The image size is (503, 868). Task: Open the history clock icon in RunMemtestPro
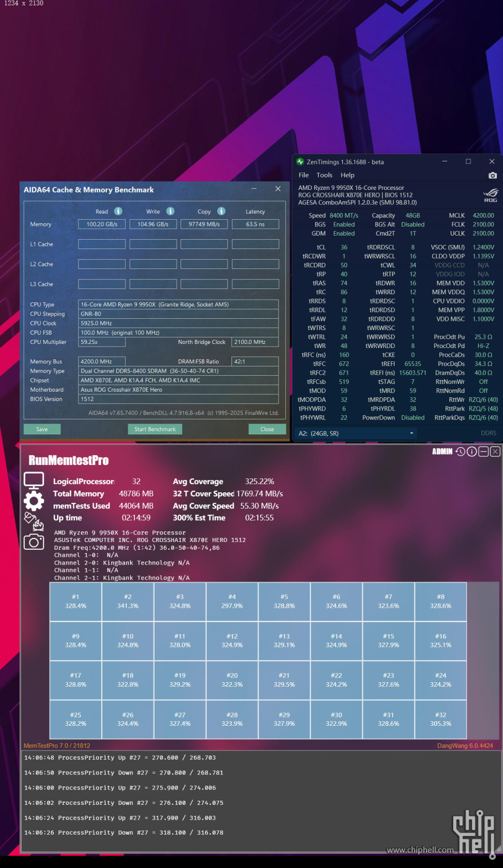tap(460, 452)
